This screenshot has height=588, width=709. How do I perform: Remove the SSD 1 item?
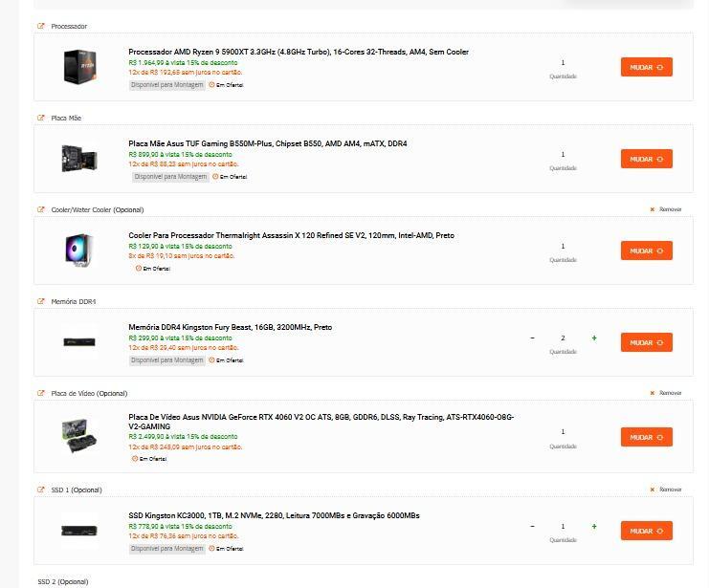click(666, 490)
